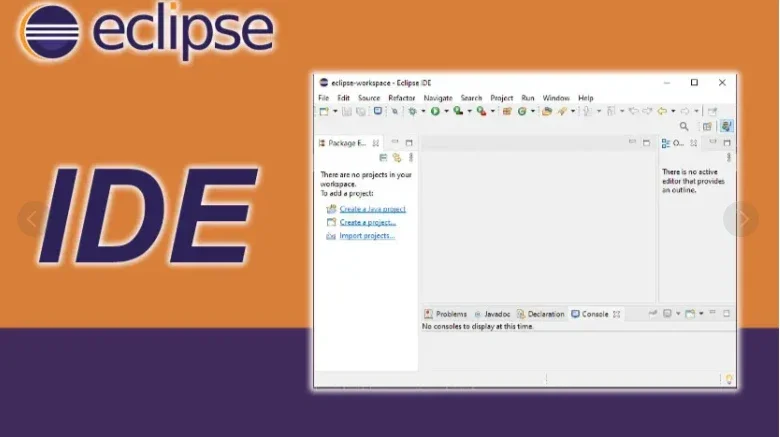Click the Search flashlight toolbar icon
This screenshot has width=780, height=437.
(562, 111)
